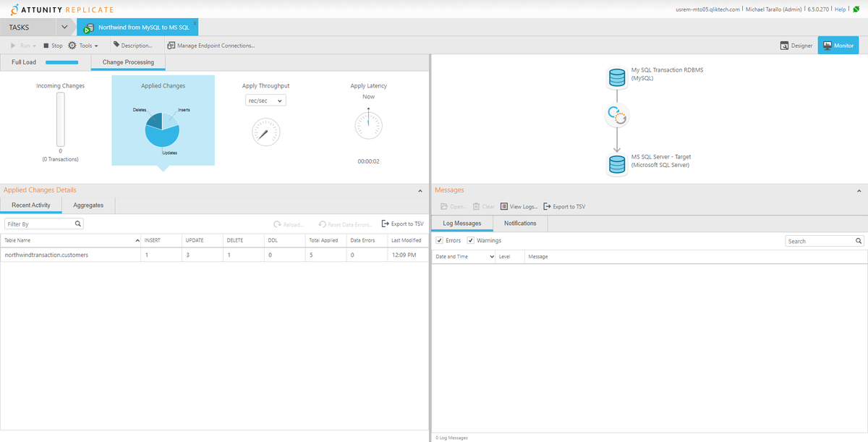Open the task Description dialog
Screen dimensions: 868x442
tap(132, 46)
